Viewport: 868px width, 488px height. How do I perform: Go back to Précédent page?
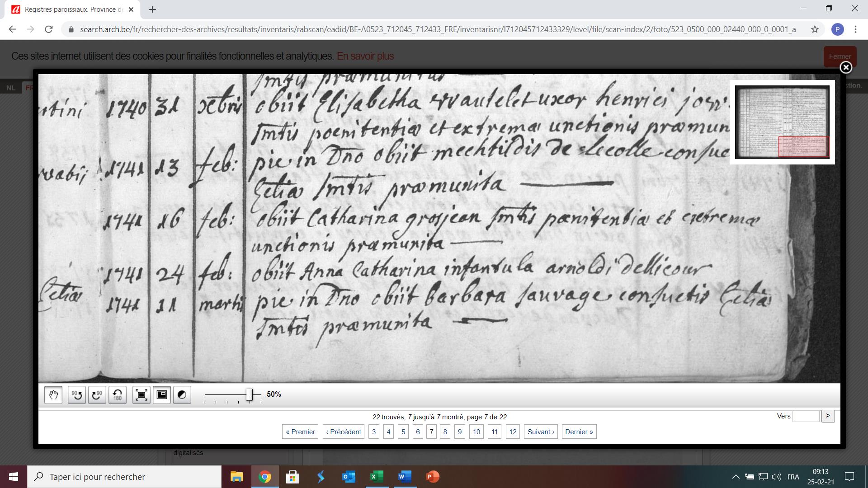[x=343, y=432]
